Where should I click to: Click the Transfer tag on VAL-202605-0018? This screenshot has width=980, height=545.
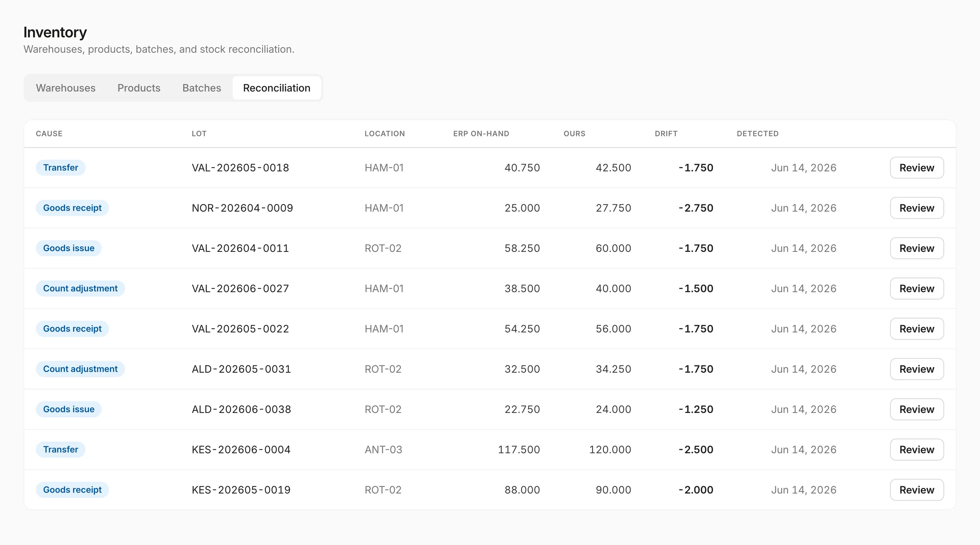pyautogui.click(x=60, y=167)
